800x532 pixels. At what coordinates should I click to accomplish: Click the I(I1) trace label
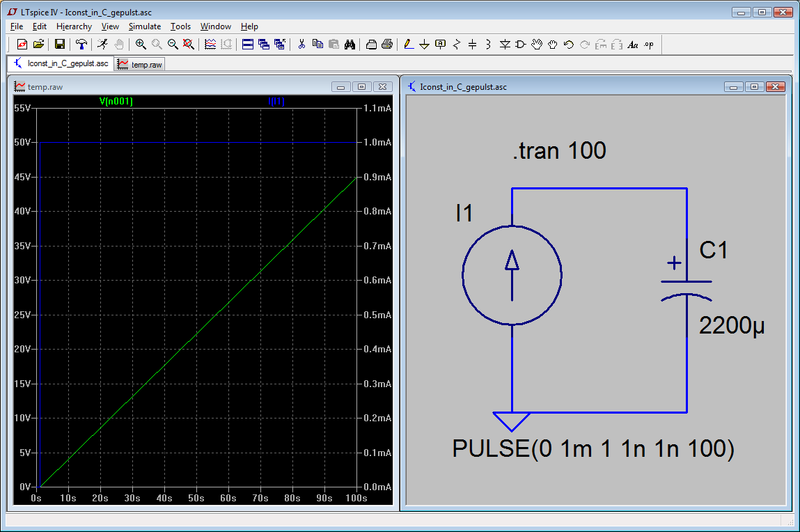276,101
